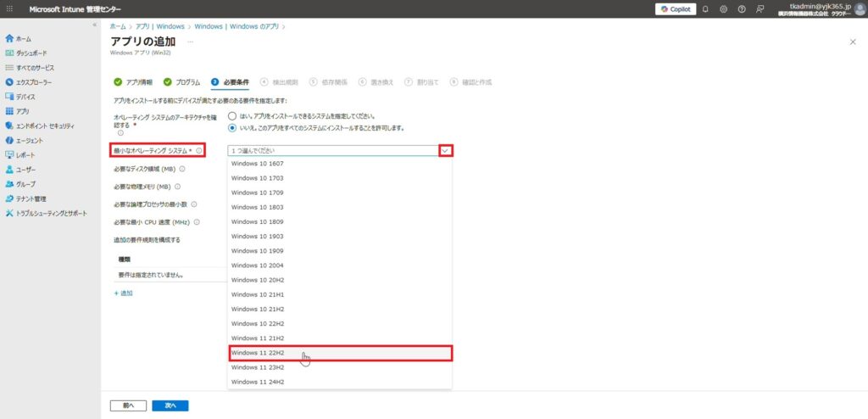Toggle the minimum OS dropdown arrow

[445, 150]
